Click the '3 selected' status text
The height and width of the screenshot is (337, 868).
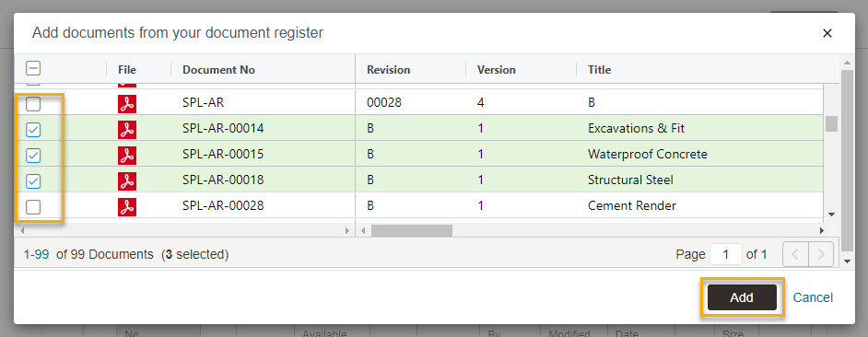point(194,254)
